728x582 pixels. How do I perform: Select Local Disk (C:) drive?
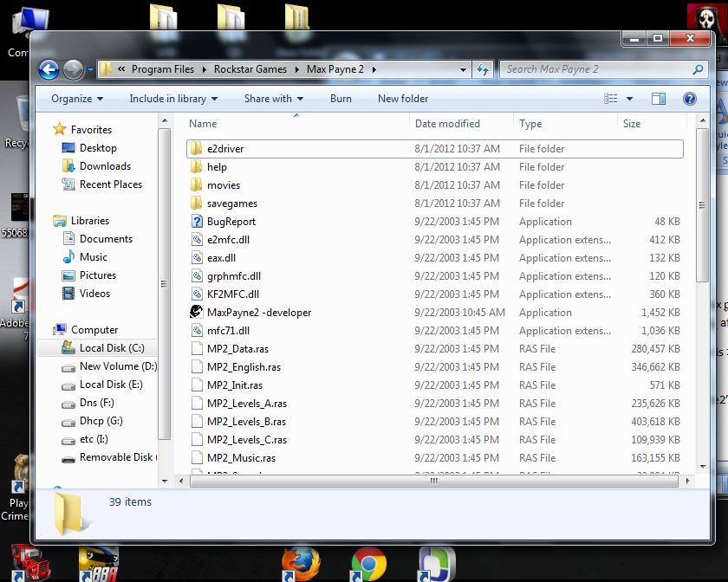click(112, 347)
